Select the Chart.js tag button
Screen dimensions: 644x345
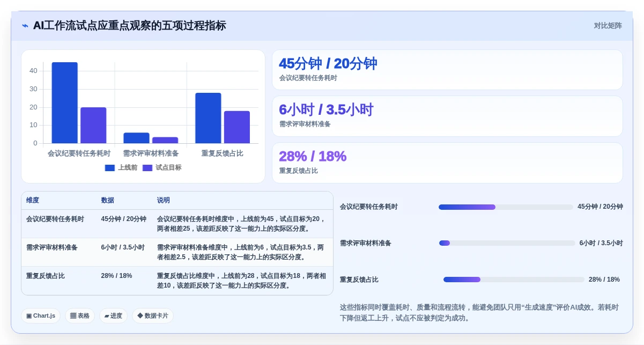[x=41, y=315]
